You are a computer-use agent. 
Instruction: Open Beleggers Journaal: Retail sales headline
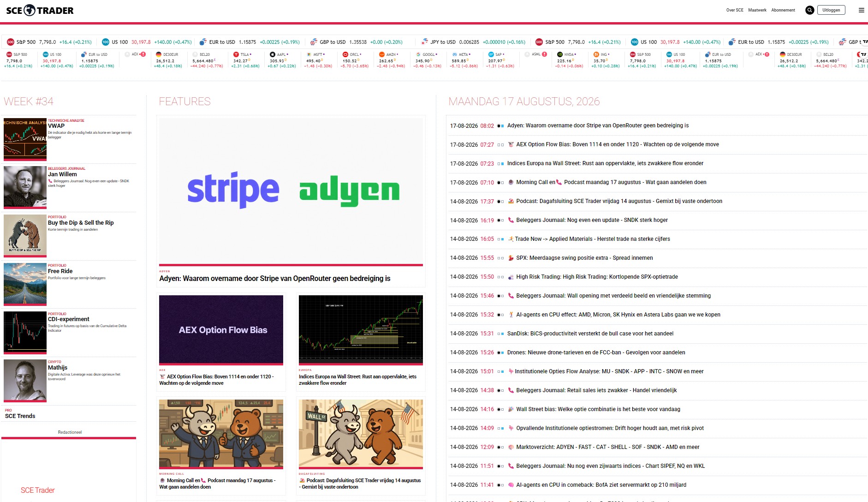click(x=596, y=390)
